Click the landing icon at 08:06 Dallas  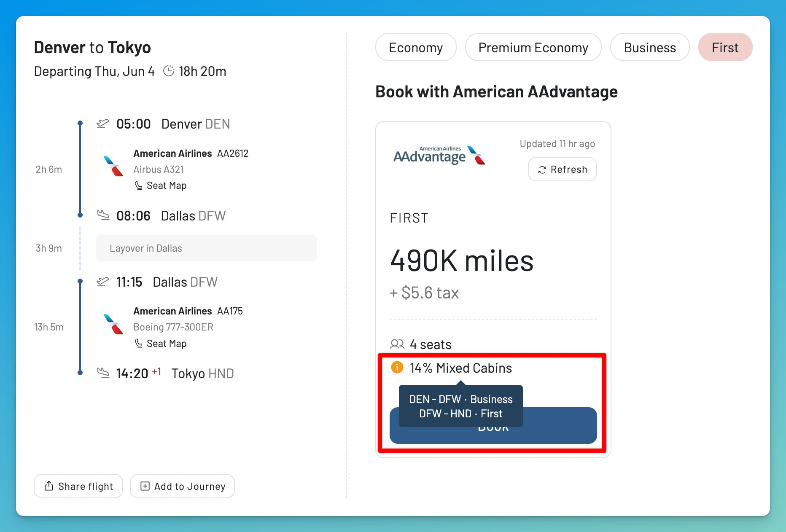pyautogui.click(x=103, y=215)
